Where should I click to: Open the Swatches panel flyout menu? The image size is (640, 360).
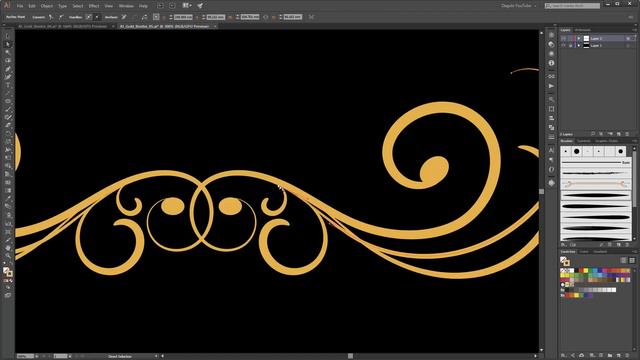pyautogui.click(x=635, y=251)
